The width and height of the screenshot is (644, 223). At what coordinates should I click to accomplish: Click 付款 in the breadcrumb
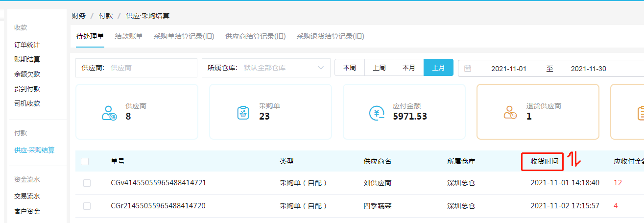(106, 16)
